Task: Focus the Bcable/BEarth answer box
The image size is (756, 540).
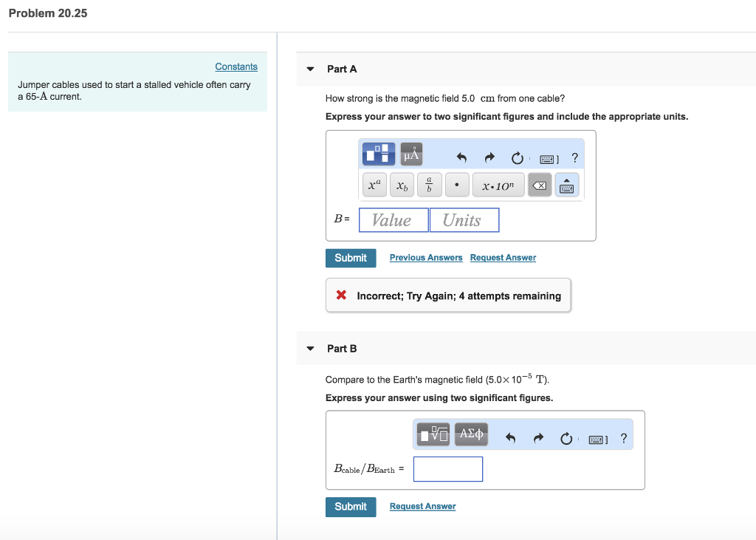Action: (448, 469)
